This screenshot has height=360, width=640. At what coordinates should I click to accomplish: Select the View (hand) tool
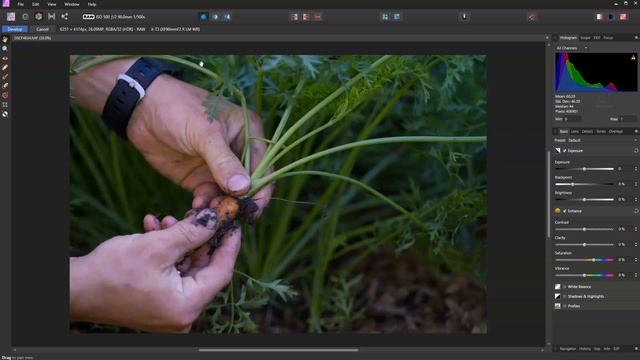click(5, 40)
